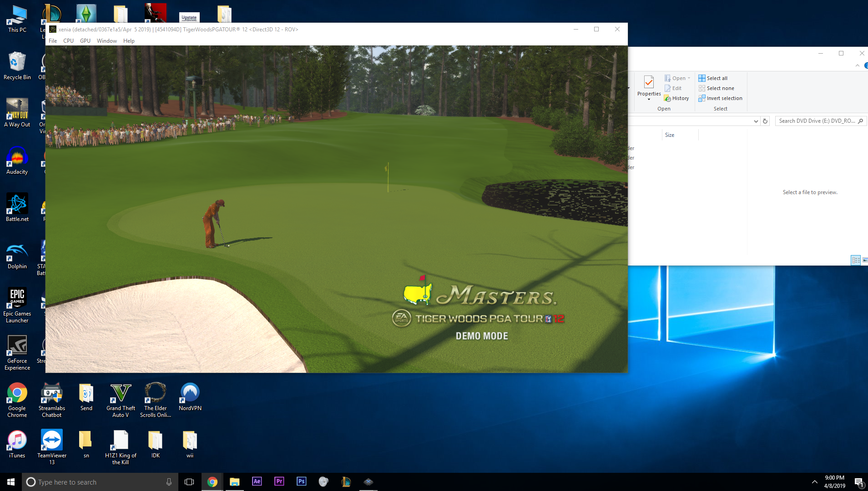Open TeamViewer 13 shortcut

pyautogui.click(x=52, y=447)
